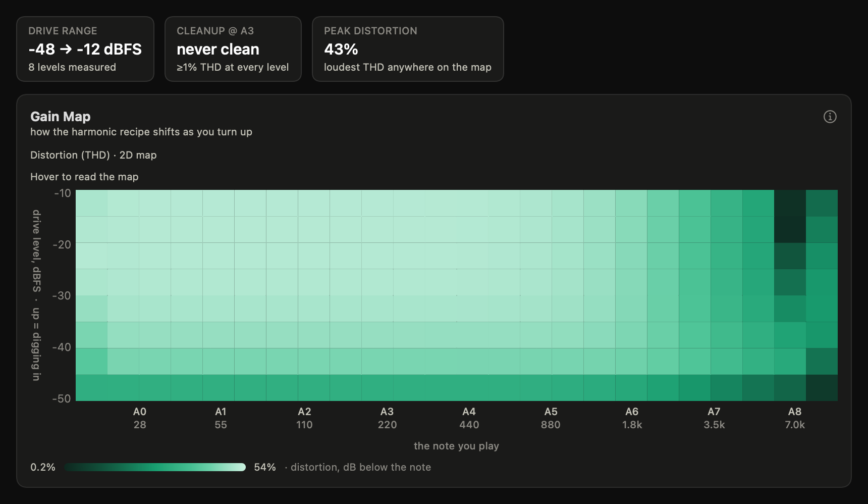This screenshot has height=504, width=868.
Task: Click the -30 drive level tick
Action: tap(62, 295)
